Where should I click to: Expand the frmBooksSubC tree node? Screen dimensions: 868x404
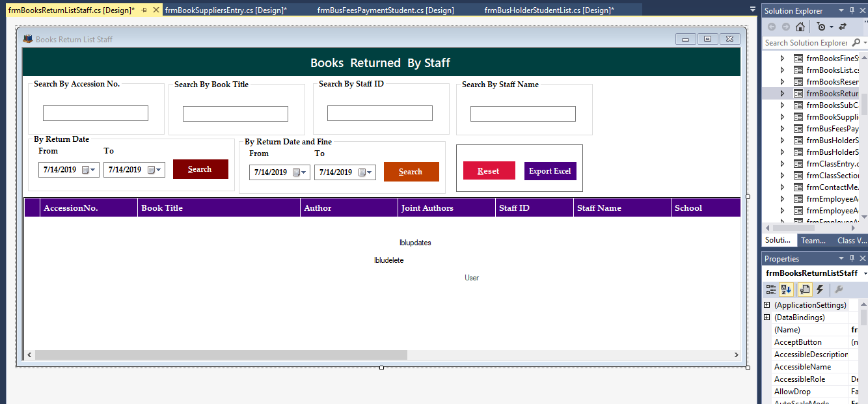(x=782, y=105)
